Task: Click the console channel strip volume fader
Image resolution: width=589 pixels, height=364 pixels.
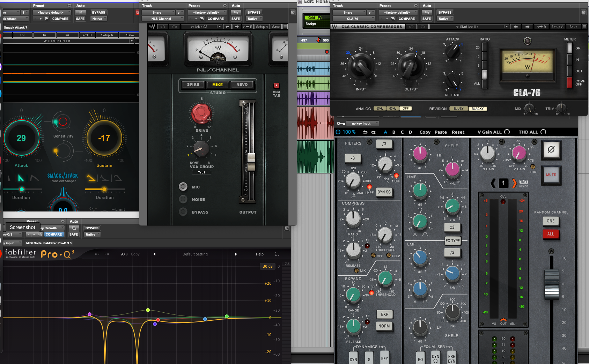Action: 552,284
